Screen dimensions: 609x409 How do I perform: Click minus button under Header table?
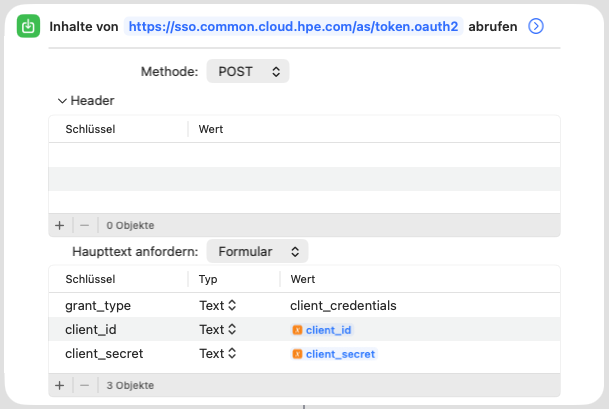tap(84, 226)
